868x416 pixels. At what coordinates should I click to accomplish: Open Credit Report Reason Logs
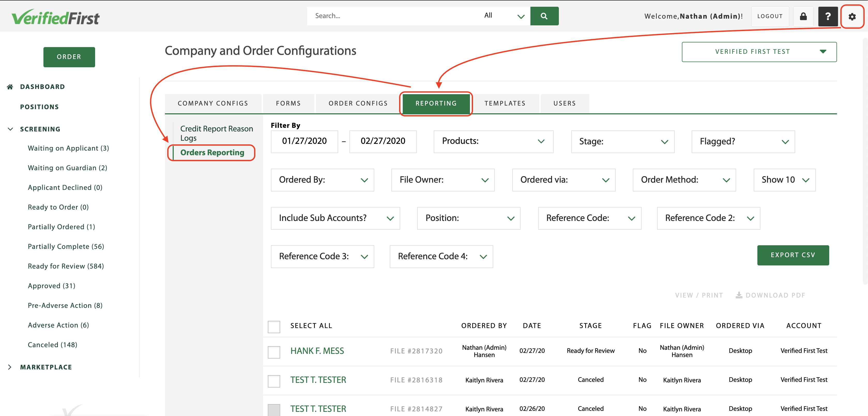tap(216, 133)
